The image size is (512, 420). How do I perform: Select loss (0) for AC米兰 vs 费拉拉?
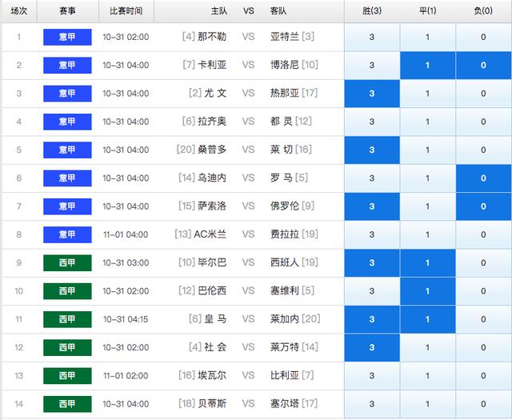point(483,235)
